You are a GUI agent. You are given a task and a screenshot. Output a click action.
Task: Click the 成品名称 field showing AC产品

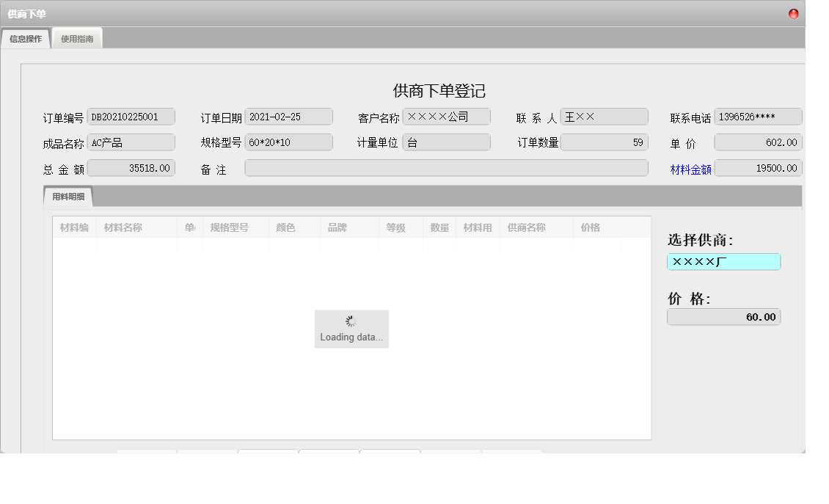(x=131, y=142)
